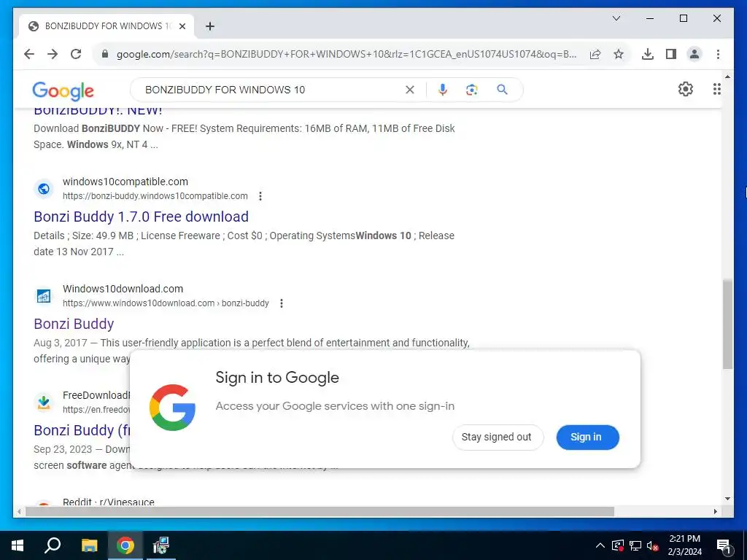Click the share this page icon
This screenshot has height=560, width=747.
coord(595,54)
